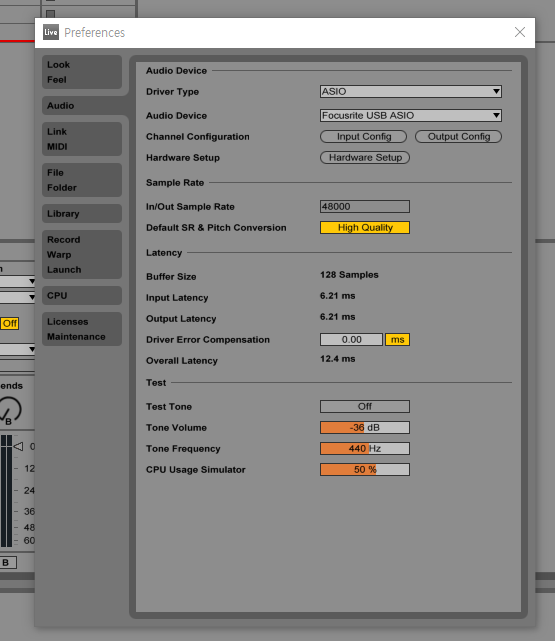Screen dimensions: 555x641
Task: Open the Record Warp Launch tab
Action: coord(82,254)
